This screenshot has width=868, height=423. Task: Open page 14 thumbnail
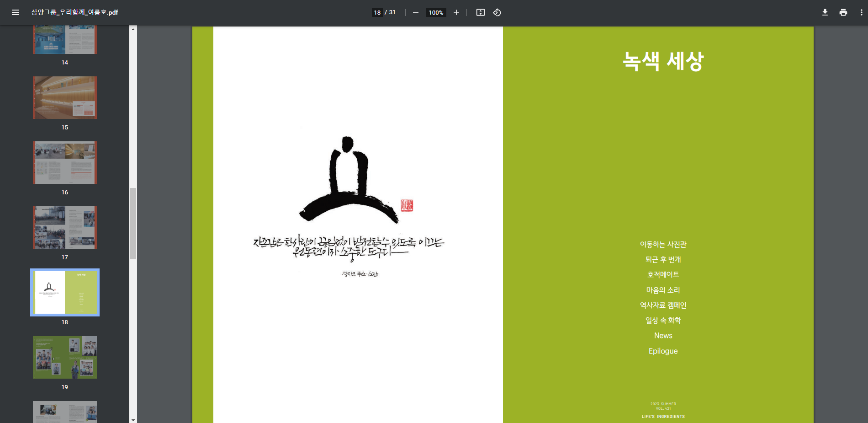point(65,40)
